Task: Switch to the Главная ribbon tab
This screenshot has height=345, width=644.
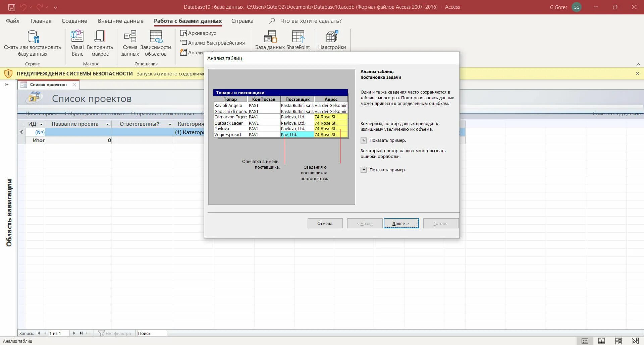Action: pyautogui.click(x=41, y=21)
